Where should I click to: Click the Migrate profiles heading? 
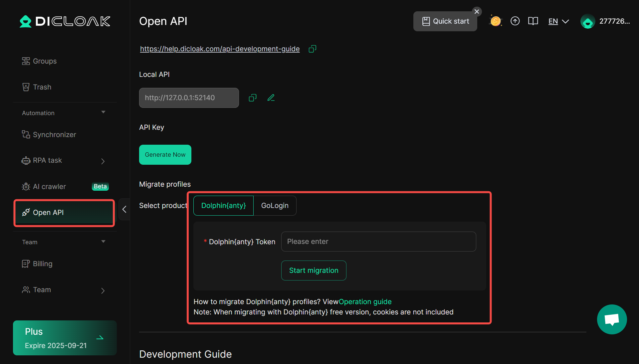(165, 184)
